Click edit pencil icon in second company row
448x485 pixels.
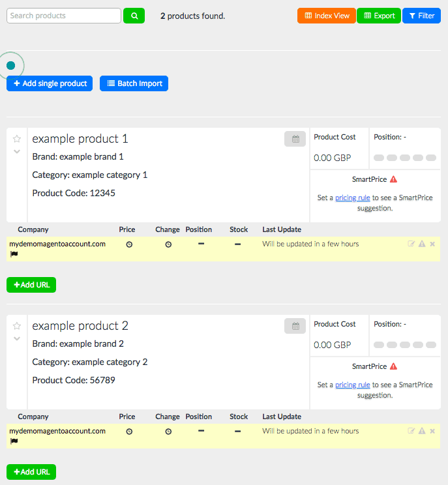tap(411, 431)
